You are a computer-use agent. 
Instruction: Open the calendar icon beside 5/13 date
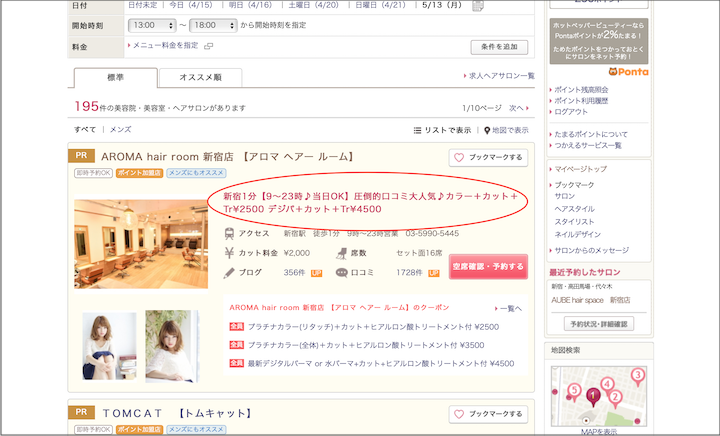478,5
